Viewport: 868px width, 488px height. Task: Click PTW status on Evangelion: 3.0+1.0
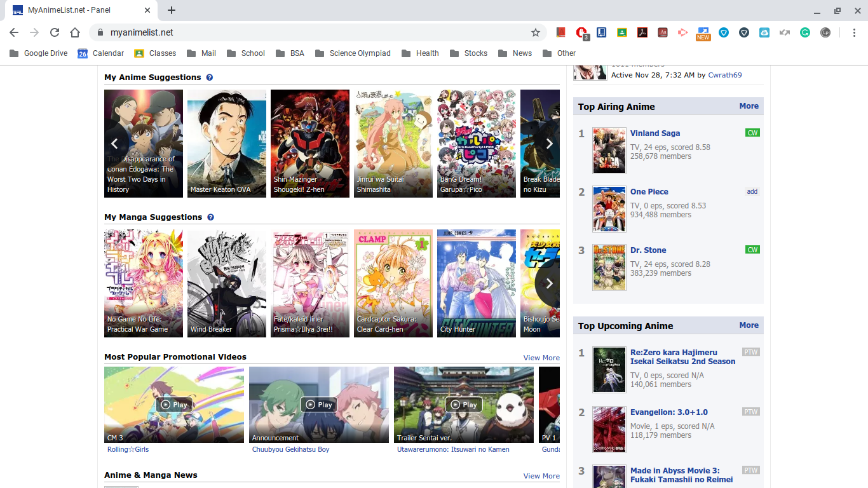click(751, 412)
